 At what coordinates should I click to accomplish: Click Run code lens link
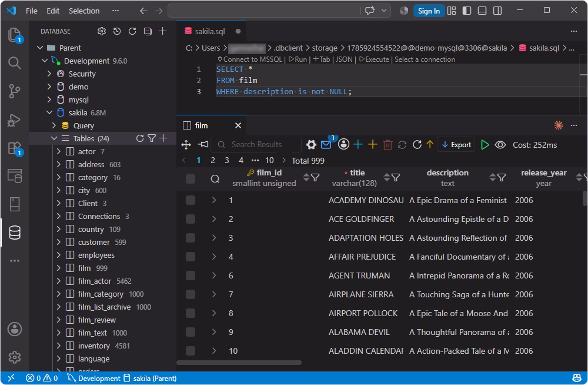pos(298,59)
